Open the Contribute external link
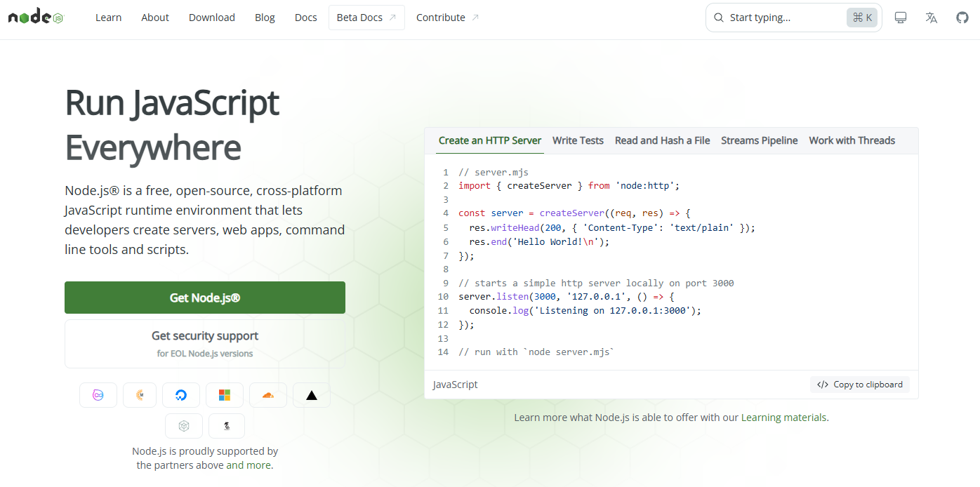Image resolution: width=980 pixels, height=487 pixels. (448, 18)
